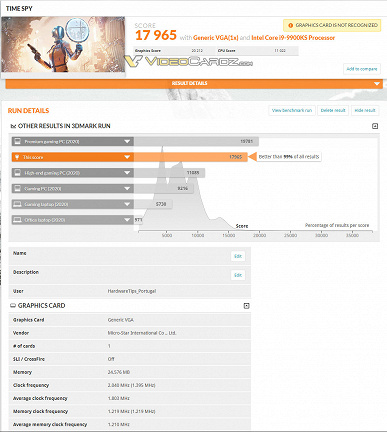This screenshot has width=387, height=432.
Task: Click Micro-Star International Co., Ltd. vendor value
Action: tap(142, 333)
